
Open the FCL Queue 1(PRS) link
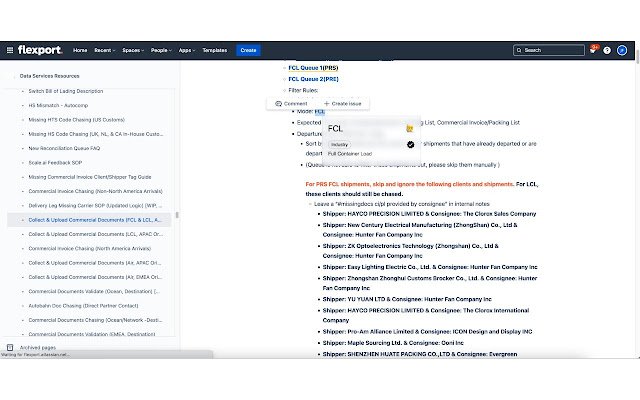point(313,68)
